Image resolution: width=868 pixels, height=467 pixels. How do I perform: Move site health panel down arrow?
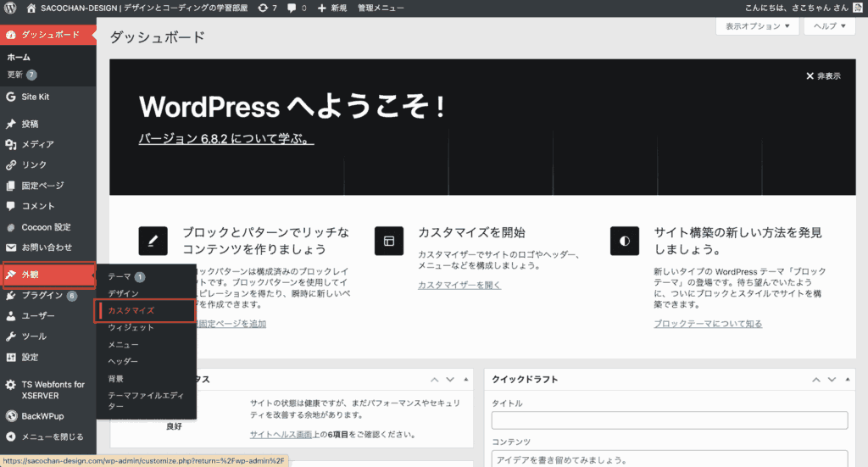[x=450, y=380]
